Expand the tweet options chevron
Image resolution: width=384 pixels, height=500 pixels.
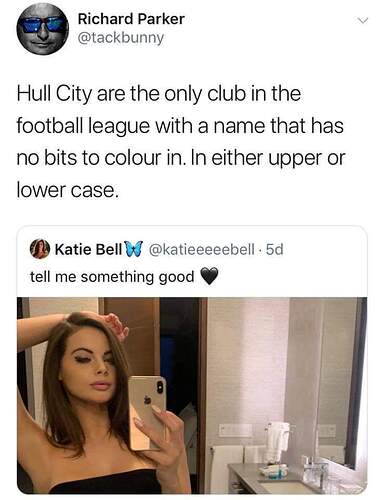click(362, 21)
